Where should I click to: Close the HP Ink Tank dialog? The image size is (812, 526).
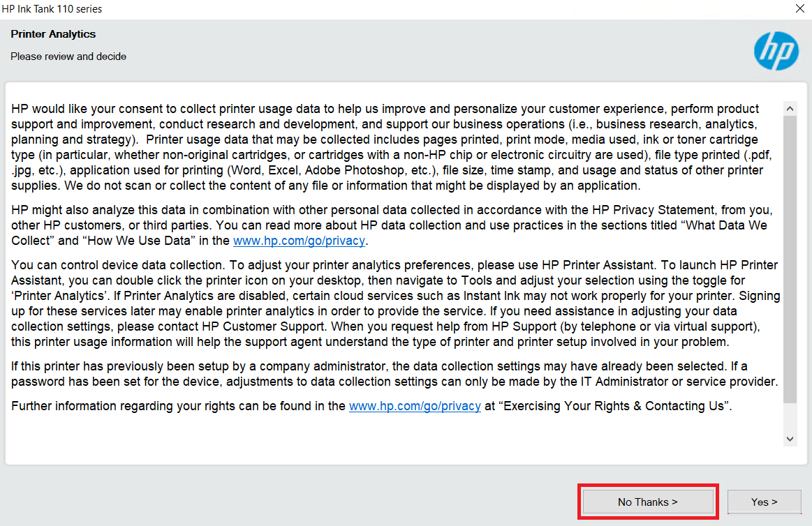[x=799, y=9]
